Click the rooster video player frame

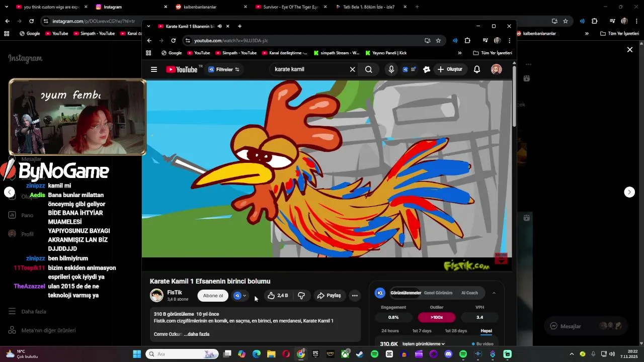tap(327, 169)
